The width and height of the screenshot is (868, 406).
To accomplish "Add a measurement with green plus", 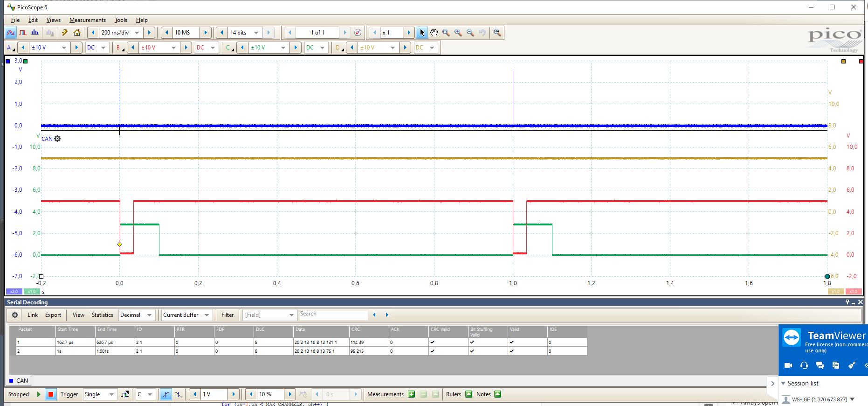I will pos(411,394).
